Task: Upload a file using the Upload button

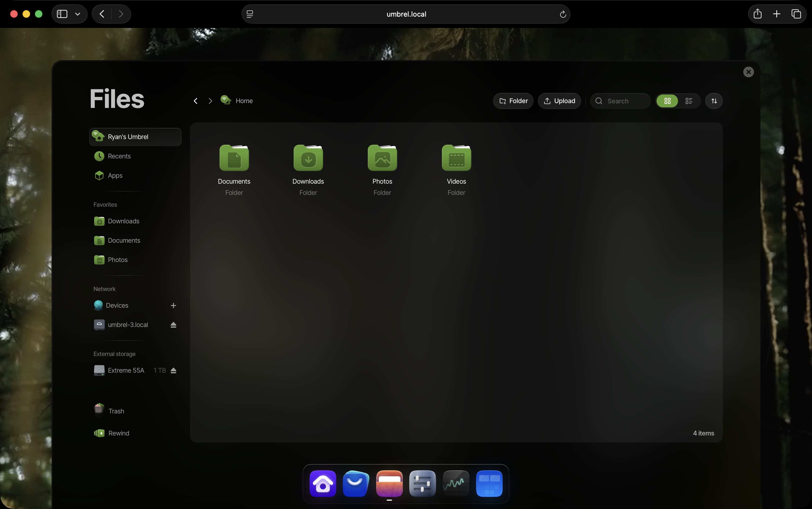Action: (560, 101)
